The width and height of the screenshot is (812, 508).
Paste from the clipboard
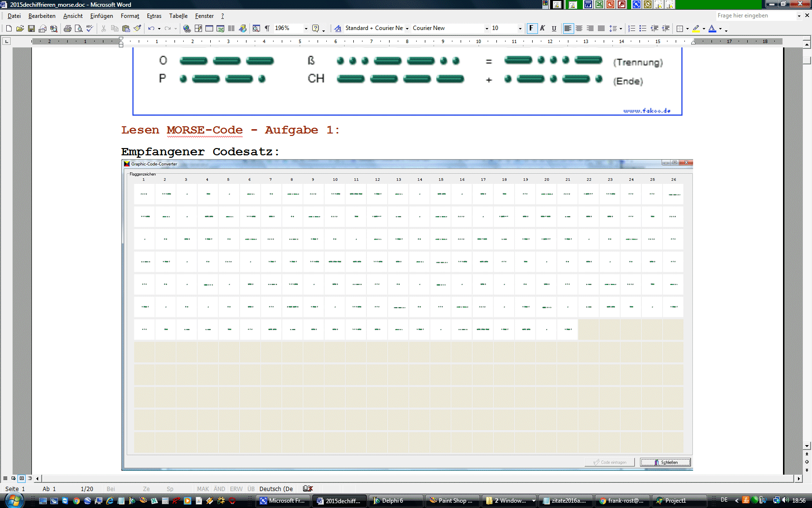click(126, 29)
